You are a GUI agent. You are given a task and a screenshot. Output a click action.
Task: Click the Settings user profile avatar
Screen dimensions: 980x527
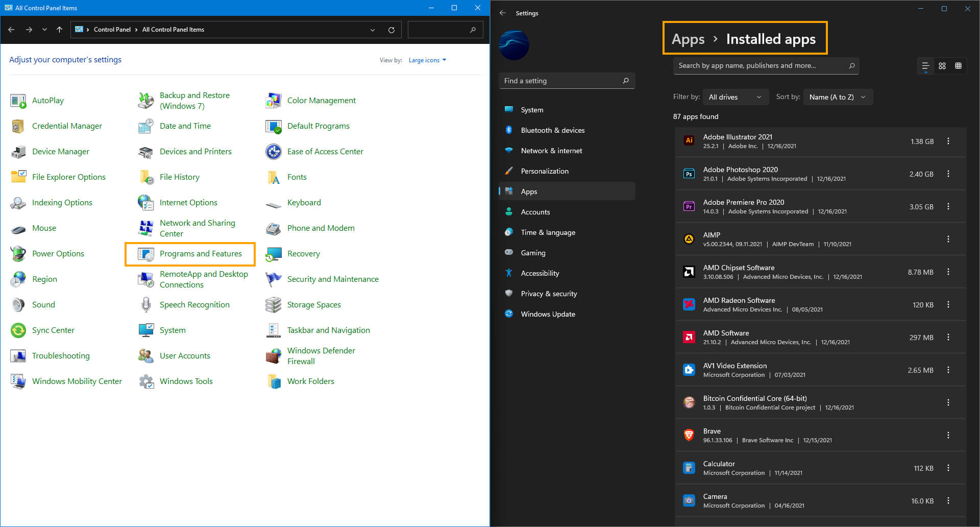point(513,45)
